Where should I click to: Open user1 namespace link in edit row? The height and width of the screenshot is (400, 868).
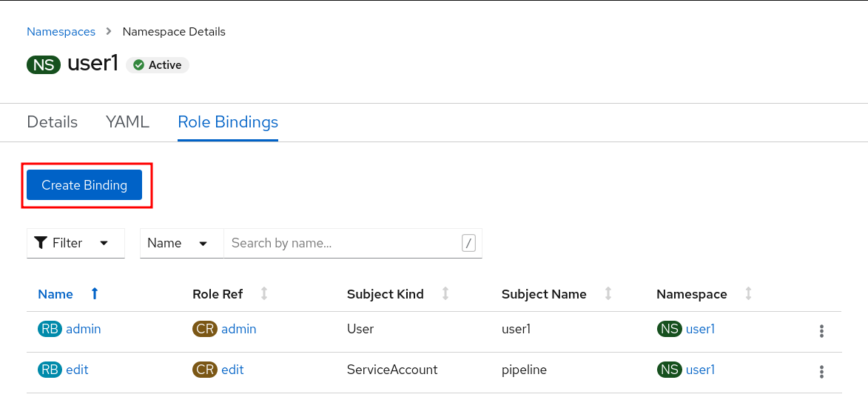click(700, 370)
